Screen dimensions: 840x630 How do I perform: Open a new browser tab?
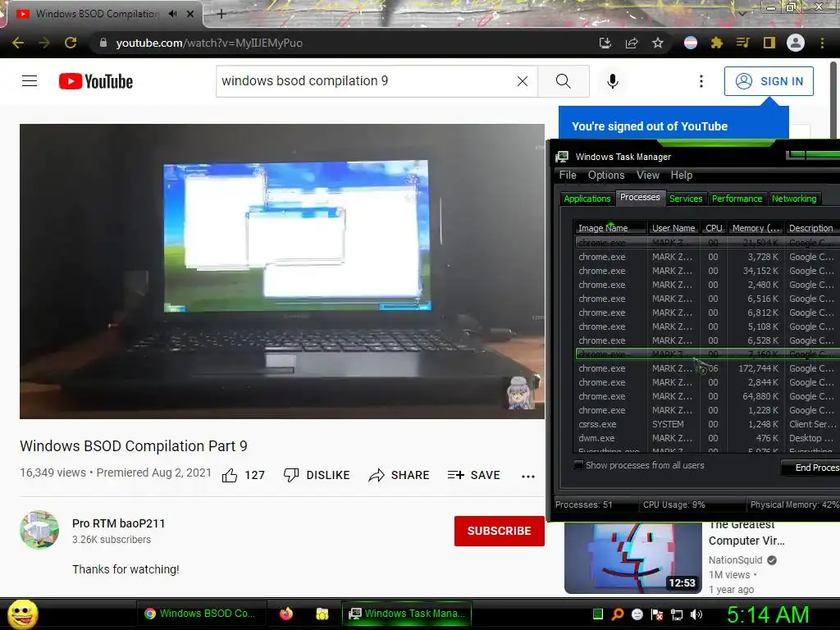pos(221,14)
